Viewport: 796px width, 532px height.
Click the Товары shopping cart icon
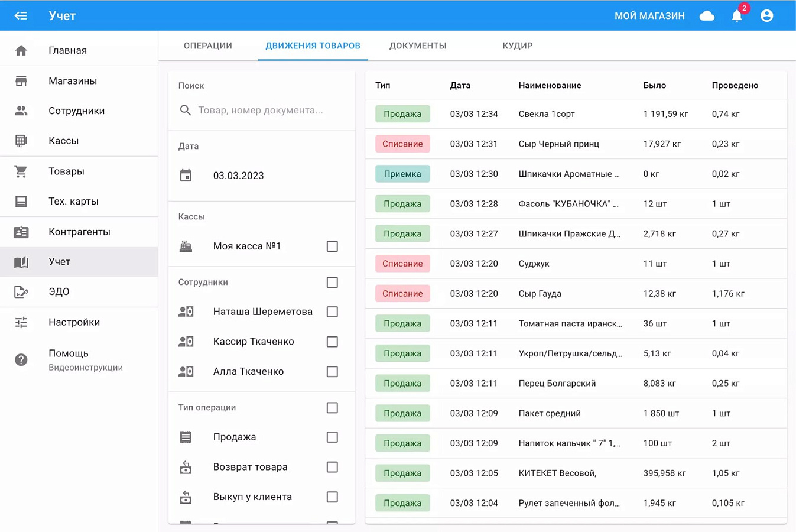click(21, 171)
